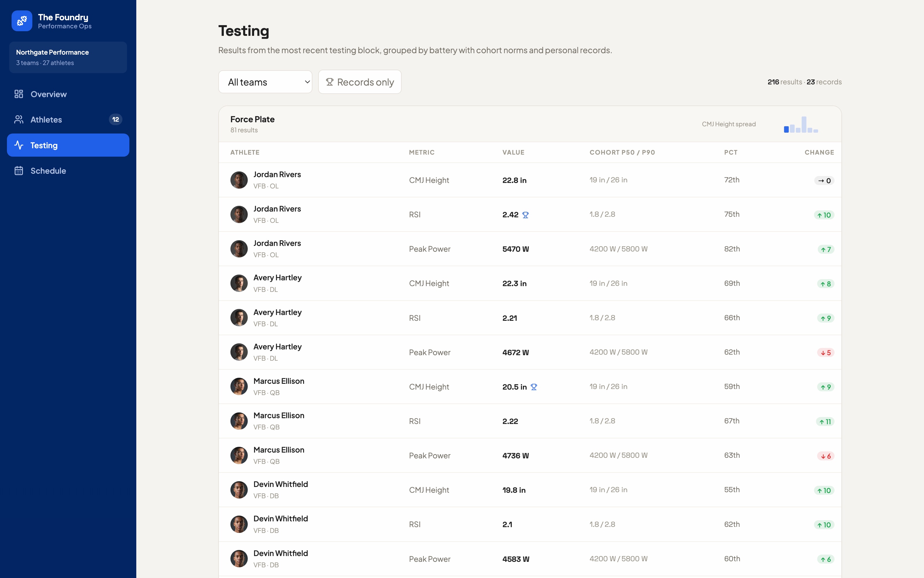Click Avery Hartley avatar in Peak Power row
The width and height of the screenshot is (924, 578).
[239, 352]
